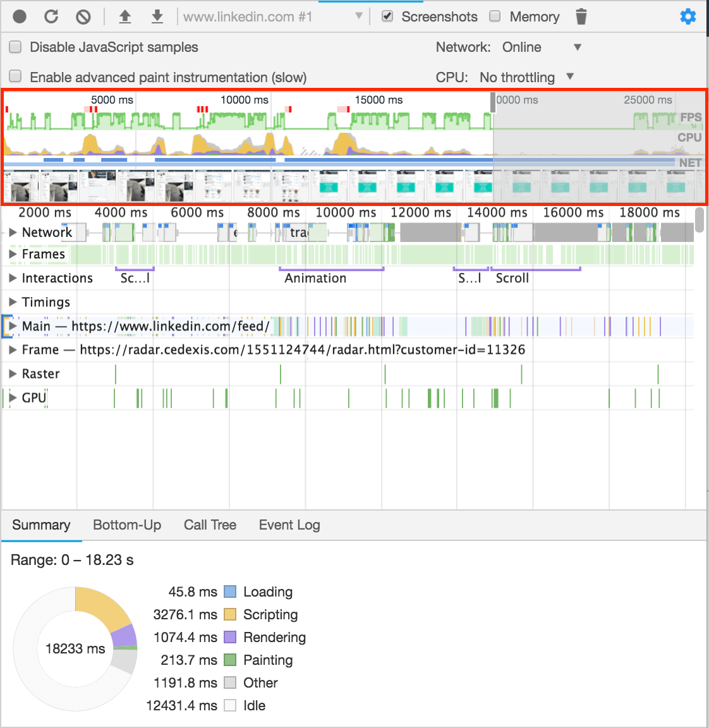
Task: Select the Animation interaction bar
Action: [331, 269]
